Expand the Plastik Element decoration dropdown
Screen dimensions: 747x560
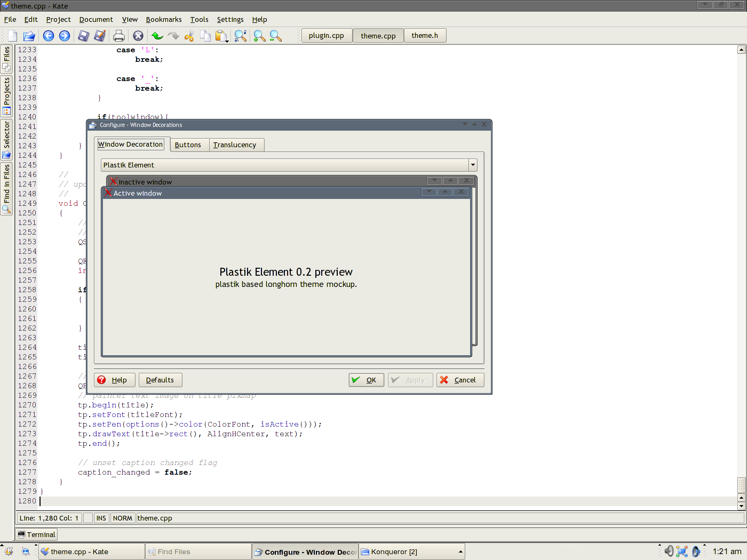tap(473, 165)
